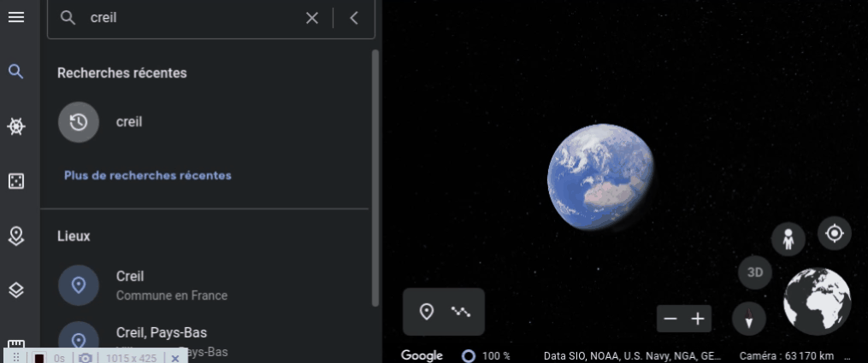Collapse the search panel with the chevron
The width and height of the screenshot is (868, 363).
point(354,18)
